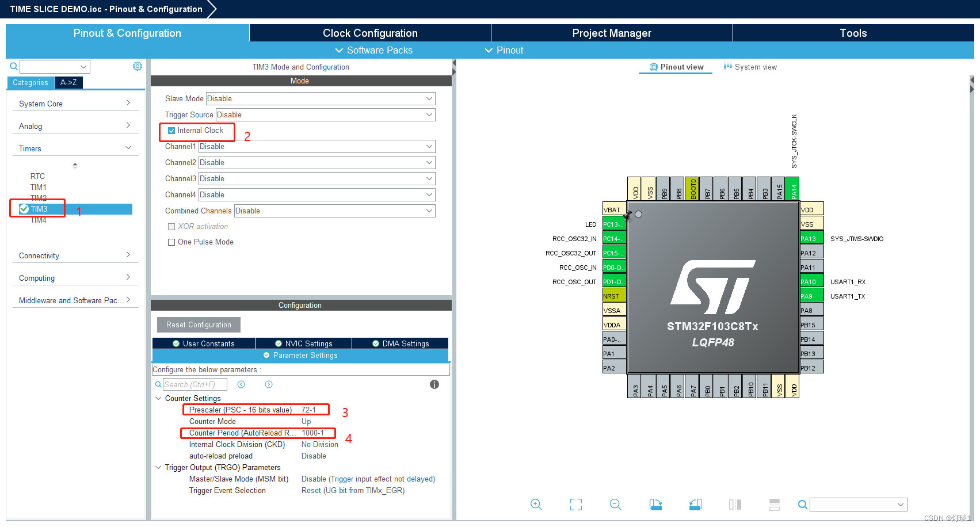Click the parameter search magnifier icon
The height and width of the screenshot is (527, 980).
click(158, 384)
